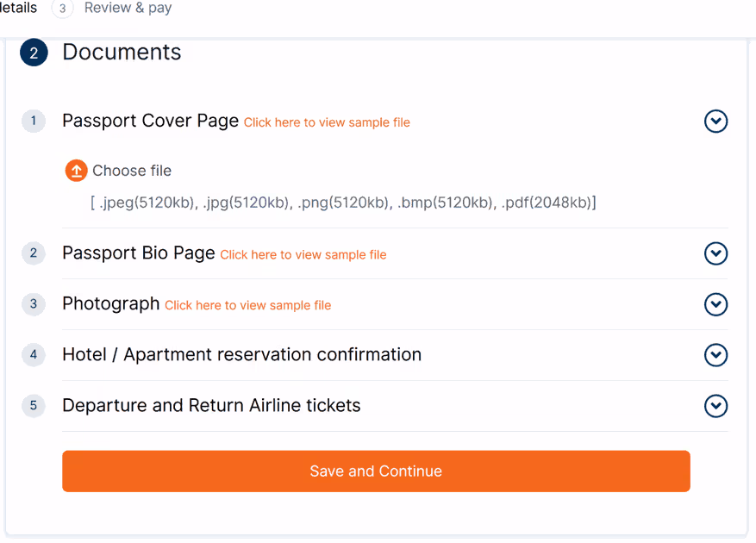Click number 2 badge beside Passport Bio Page
Viewport: 756px width, 543px height.
click(34, 253)
